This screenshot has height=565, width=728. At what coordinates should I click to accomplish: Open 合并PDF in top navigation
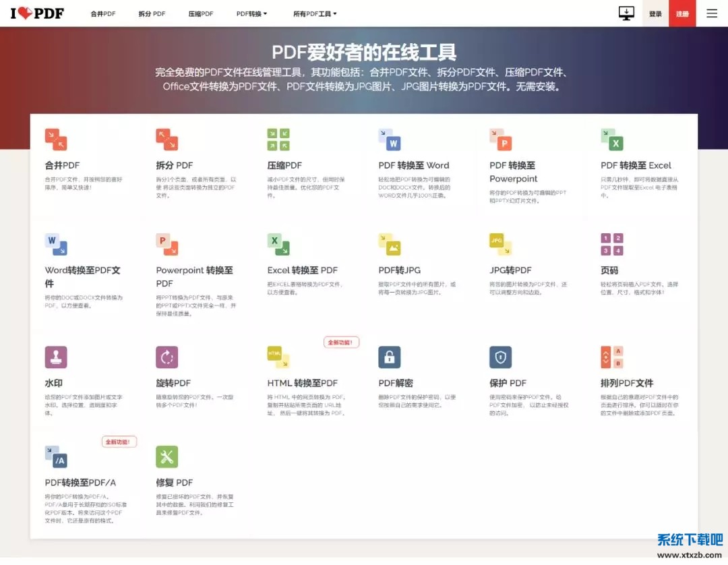click(103, 13)
